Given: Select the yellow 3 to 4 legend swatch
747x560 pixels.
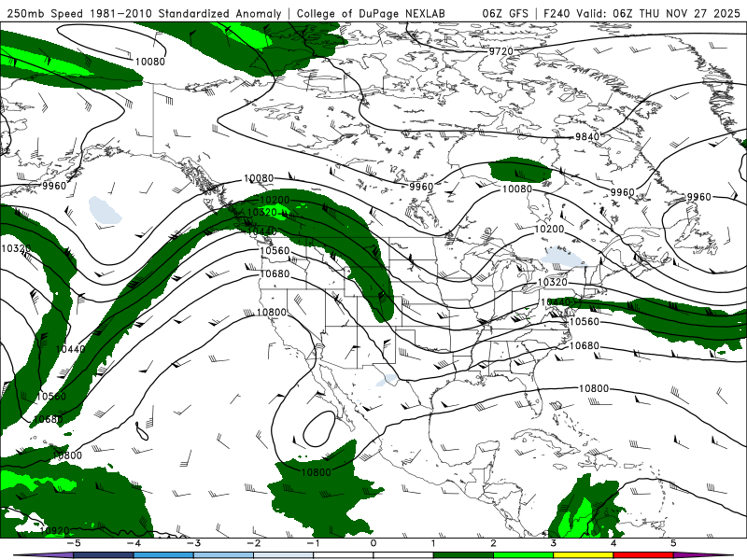Looking at the screenshot, I should [583, 555].
